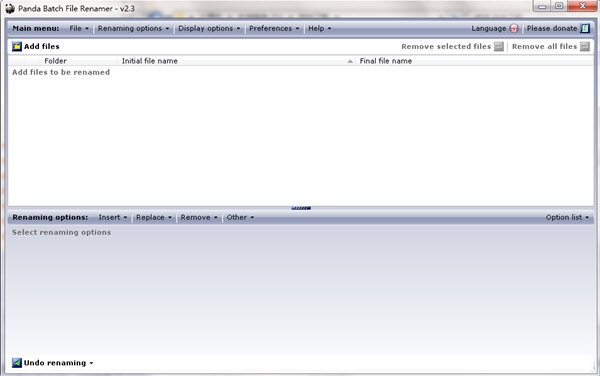Open the Renaming options main menu

point(133,28)
